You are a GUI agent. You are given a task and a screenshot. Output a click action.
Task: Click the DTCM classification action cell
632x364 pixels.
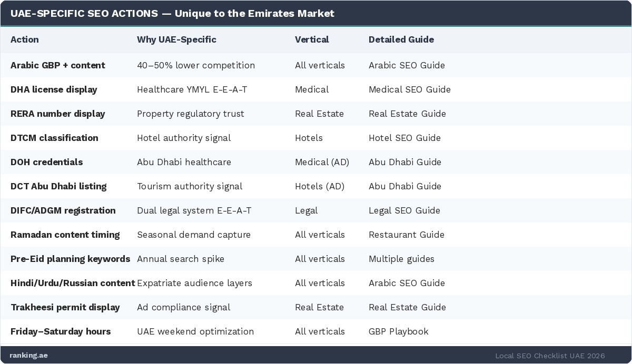coord(54,138)
